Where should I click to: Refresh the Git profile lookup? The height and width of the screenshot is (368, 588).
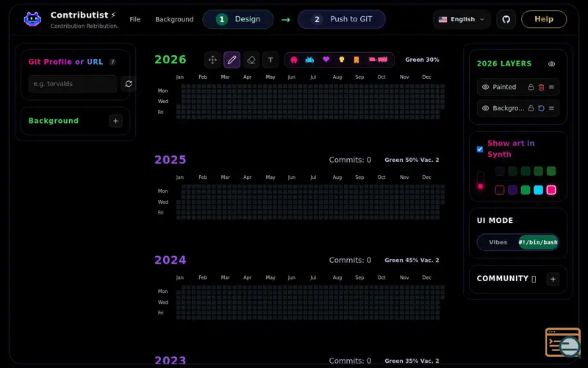point(129,84)
